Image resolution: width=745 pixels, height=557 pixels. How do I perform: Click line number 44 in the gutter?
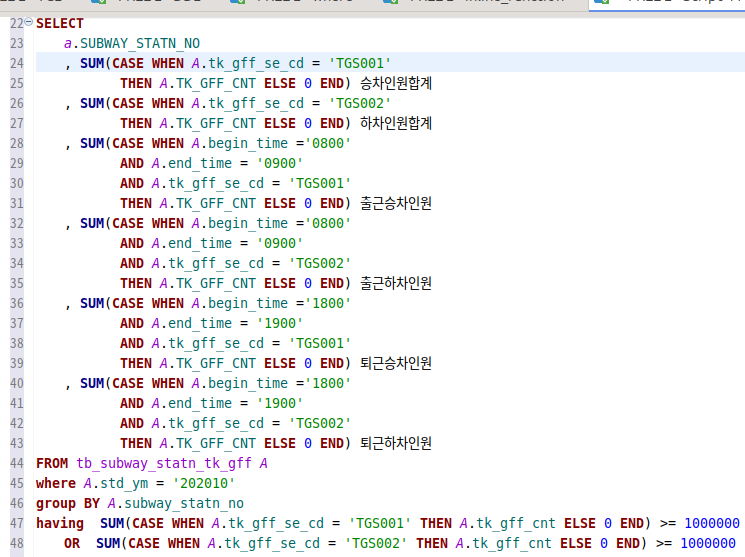(16, 463)
